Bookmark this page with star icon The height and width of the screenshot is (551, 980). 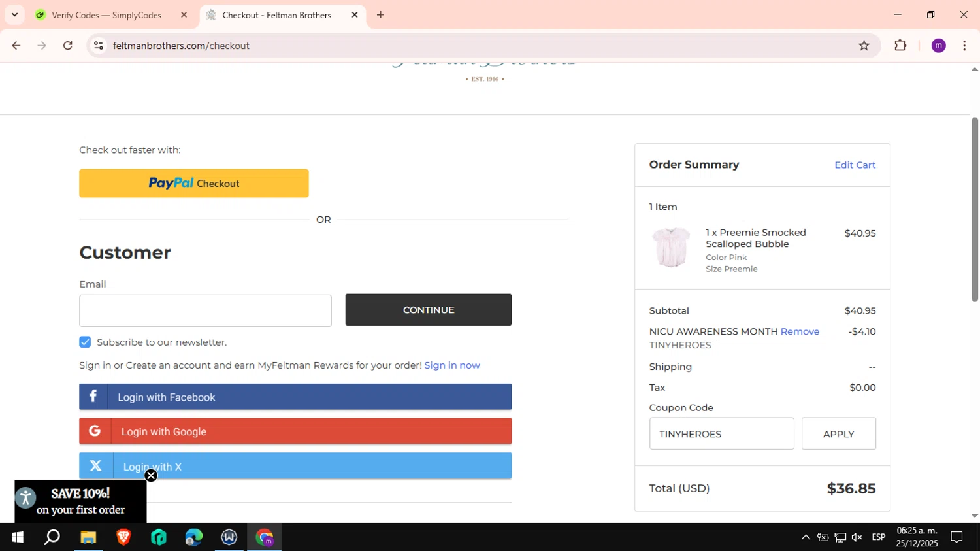tap(864, 46)
